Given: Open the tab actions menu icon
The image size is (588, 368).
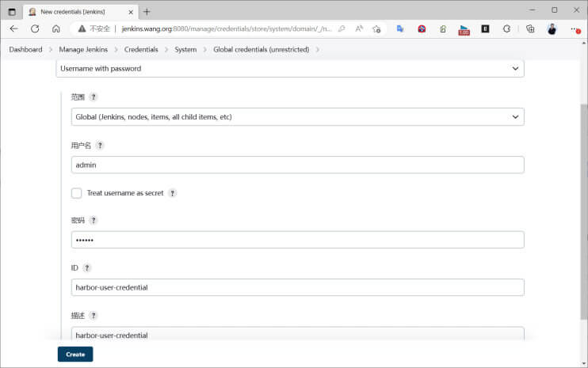Looking at the screenshot, I should pyautogui.click(x=12, y=12).
